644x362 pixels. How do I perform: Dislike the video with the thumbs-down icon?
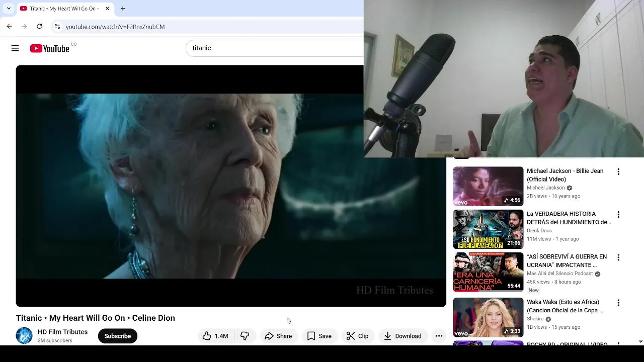tap(245, 336)
